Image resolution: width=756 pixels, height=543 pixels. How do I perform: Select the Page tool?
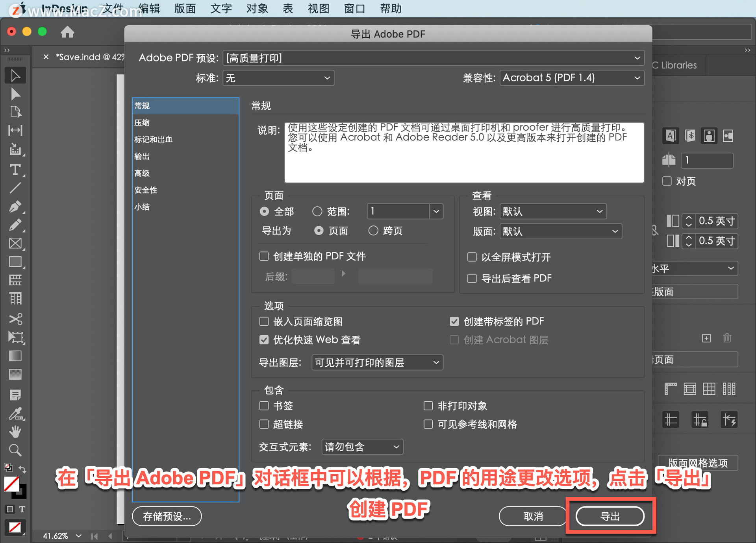[x=15, y=112]
